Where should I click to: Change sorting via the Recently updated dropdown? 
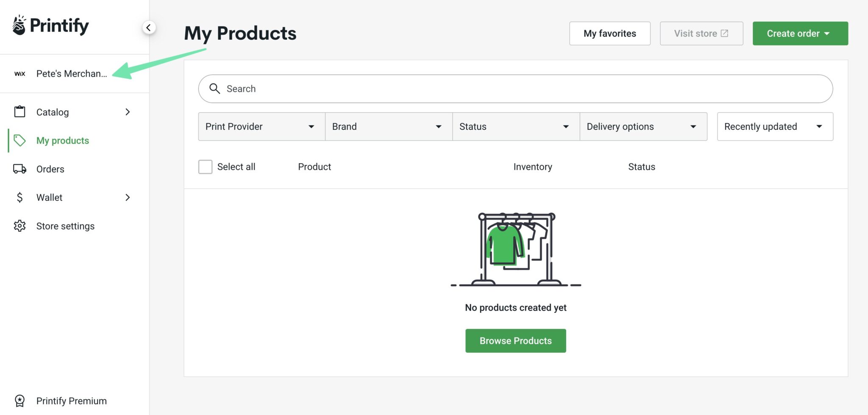pyautogui.click(x=774, y=126)
